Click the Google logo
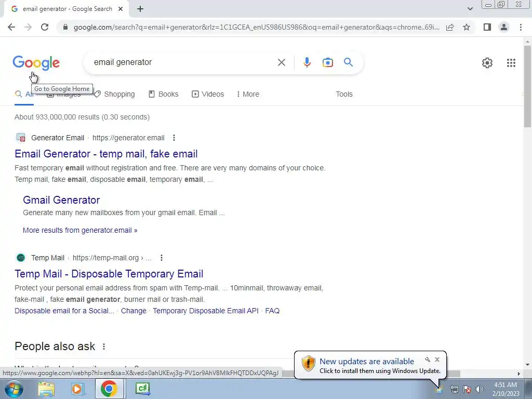Screen dimensions: 532x399 pyautogui.click(x=36, y=63)
